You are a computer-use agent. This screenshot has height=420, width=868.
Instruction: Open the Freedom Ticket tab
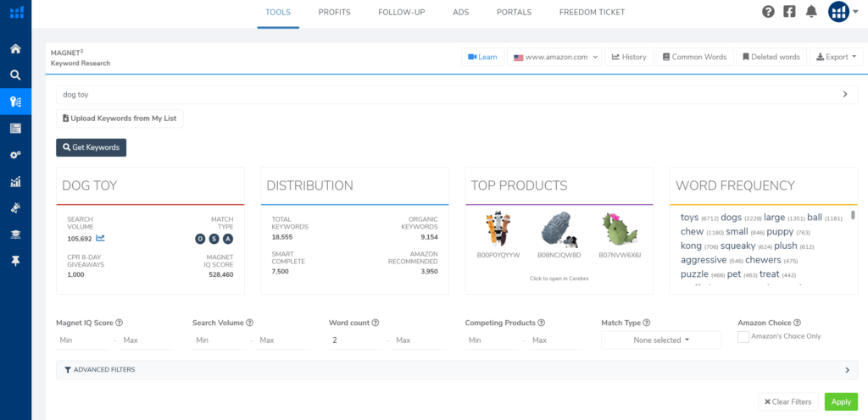click(592, 12)
